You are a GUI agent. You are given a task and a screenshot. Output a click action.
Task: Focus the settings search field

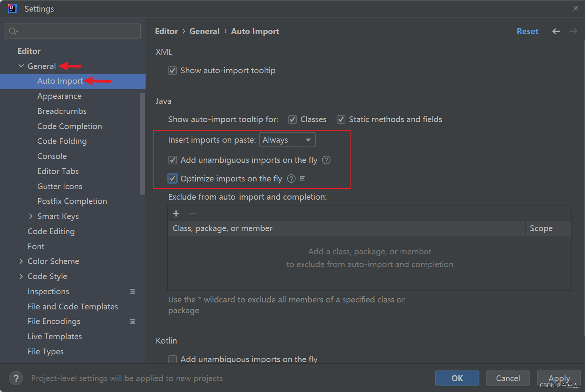(x=73, y=31)
